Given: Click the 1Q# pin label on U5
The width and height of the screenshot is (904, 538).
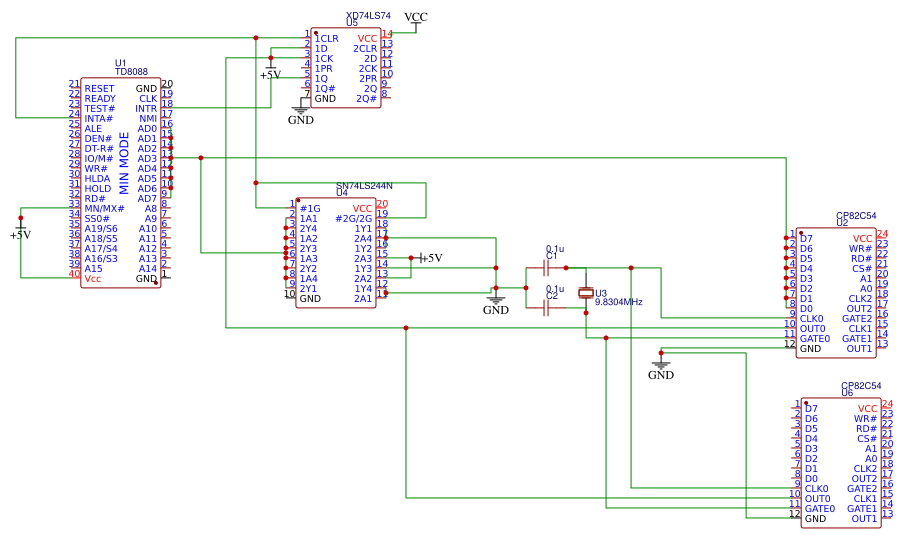Looking at the screenshot, I should click(x=325, y=89).
